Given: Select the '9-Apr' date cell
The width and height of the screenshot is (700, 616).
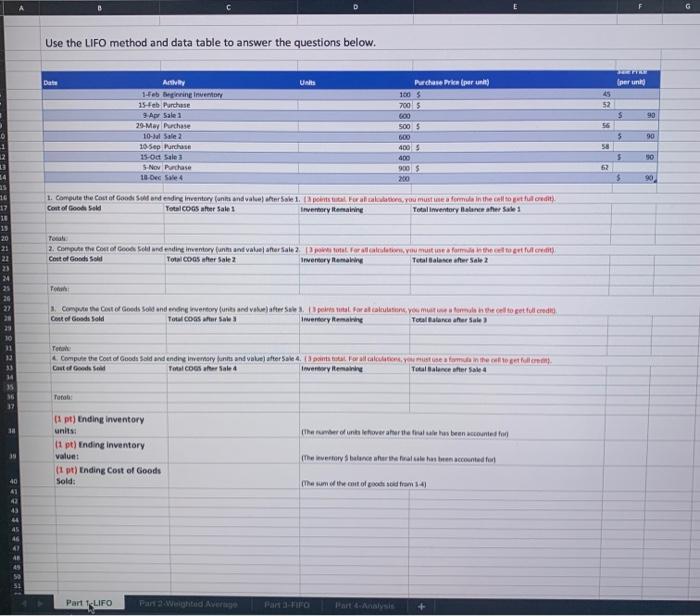Looking at the screenshot, I should [101, 115].
